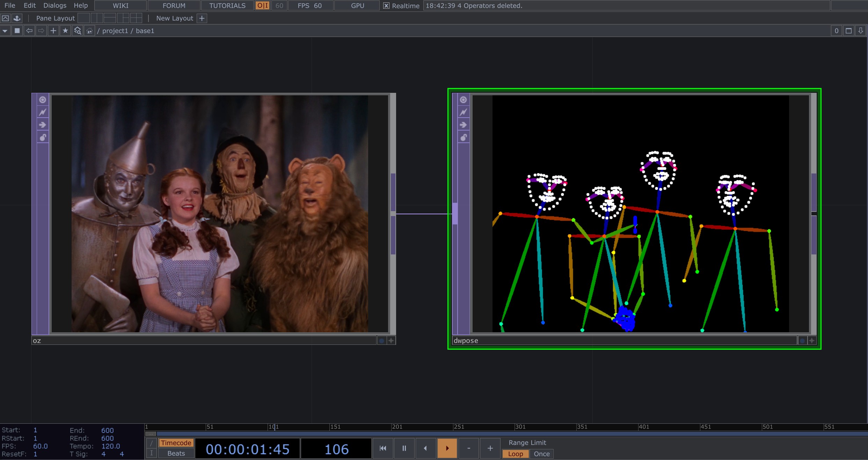Activate viewer plus button on oz node
868x460 pixels.
pos(391,341)
